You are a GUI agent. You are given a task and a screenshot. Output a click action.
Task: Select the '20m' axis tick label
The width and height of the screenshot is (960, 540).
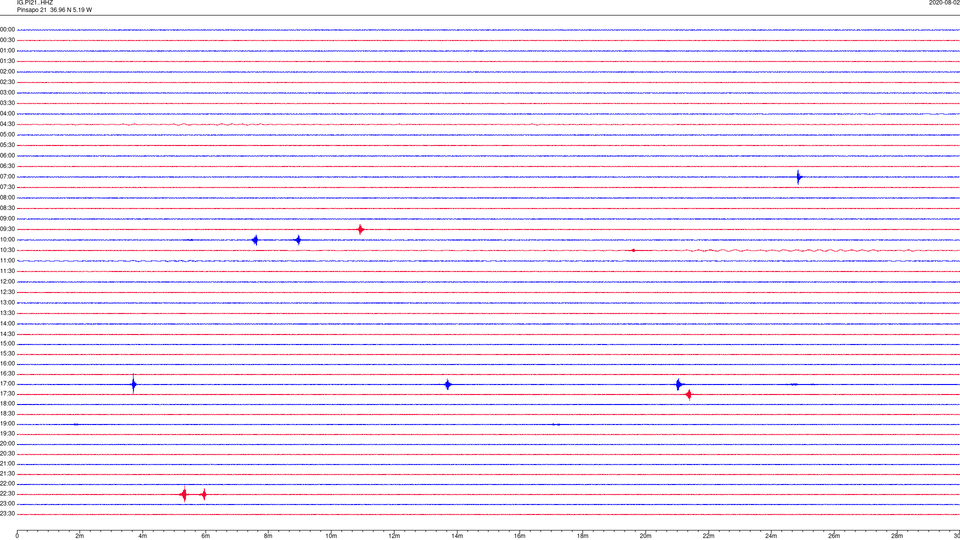(645, 536)
